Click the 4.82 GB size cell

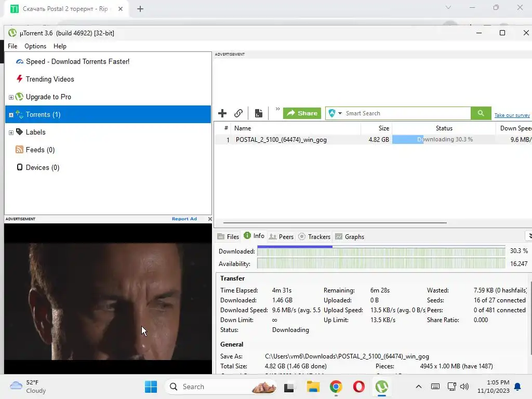point(379,139)
